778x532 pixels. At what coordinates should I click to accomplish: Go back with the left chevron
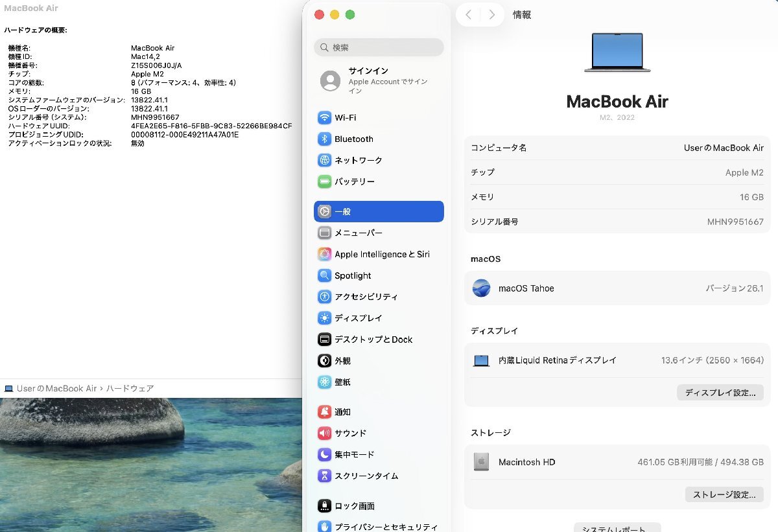468,14
